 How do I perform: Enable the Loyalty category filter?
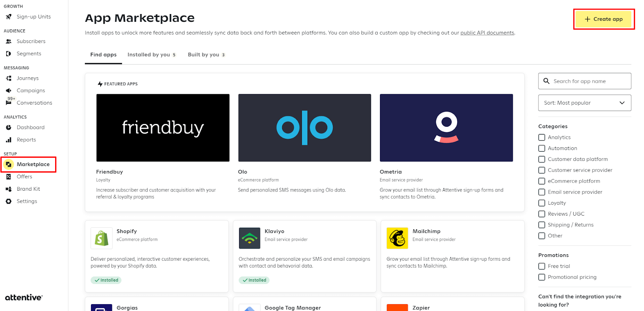542,203
